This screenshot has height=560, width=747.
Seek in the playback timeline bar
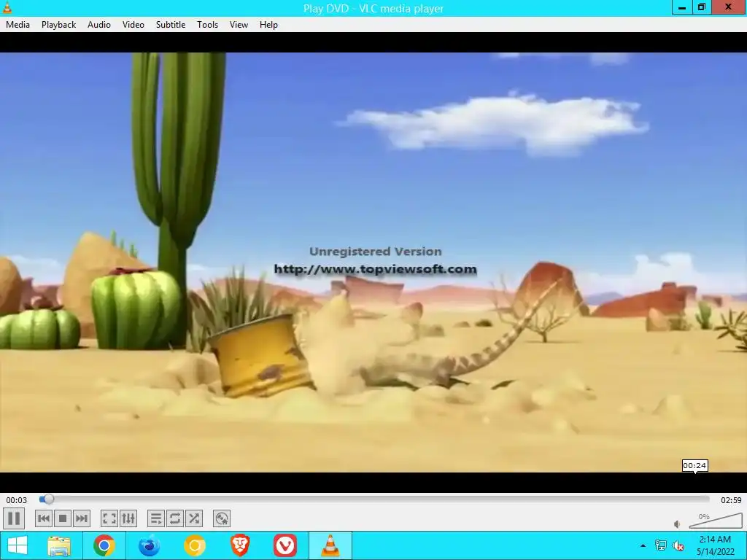(x=374, y=499)
